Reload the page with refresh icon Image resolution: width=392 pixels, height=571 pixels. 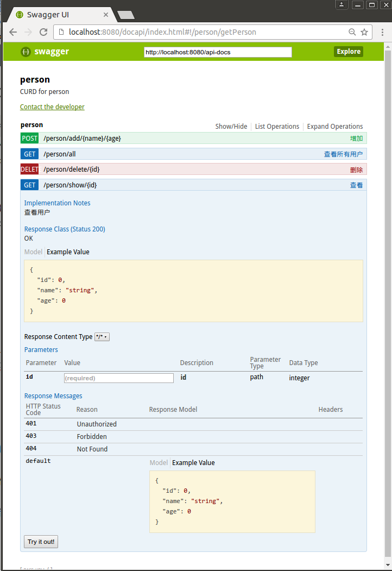tap(43, 32)
